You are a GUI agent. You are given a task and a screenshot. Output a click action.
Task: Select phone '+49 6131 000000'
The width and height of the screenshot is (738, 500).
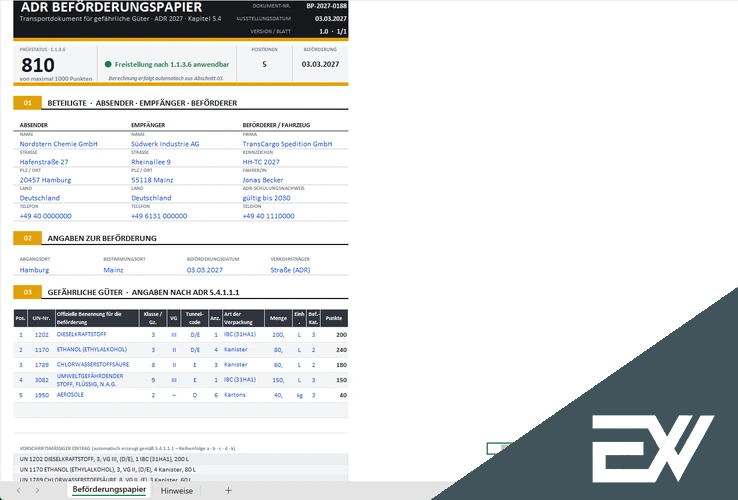click(159, 216)
